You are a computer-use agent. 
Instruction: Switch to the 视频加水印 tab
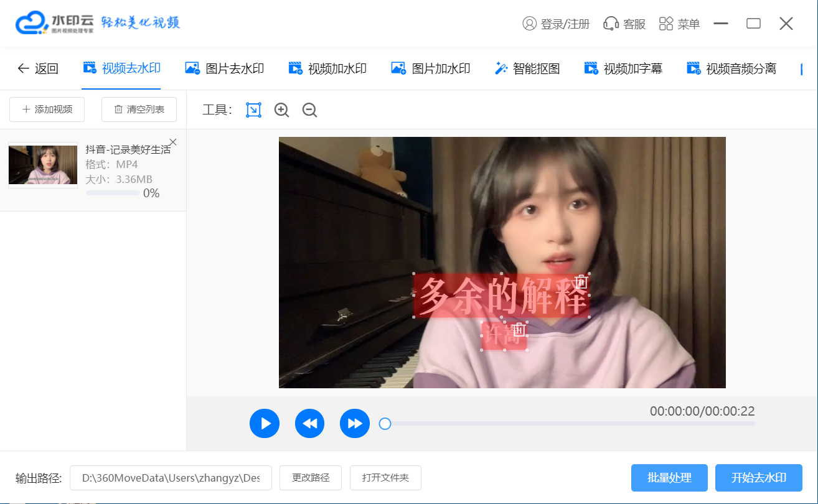click(x=327, y=68)
